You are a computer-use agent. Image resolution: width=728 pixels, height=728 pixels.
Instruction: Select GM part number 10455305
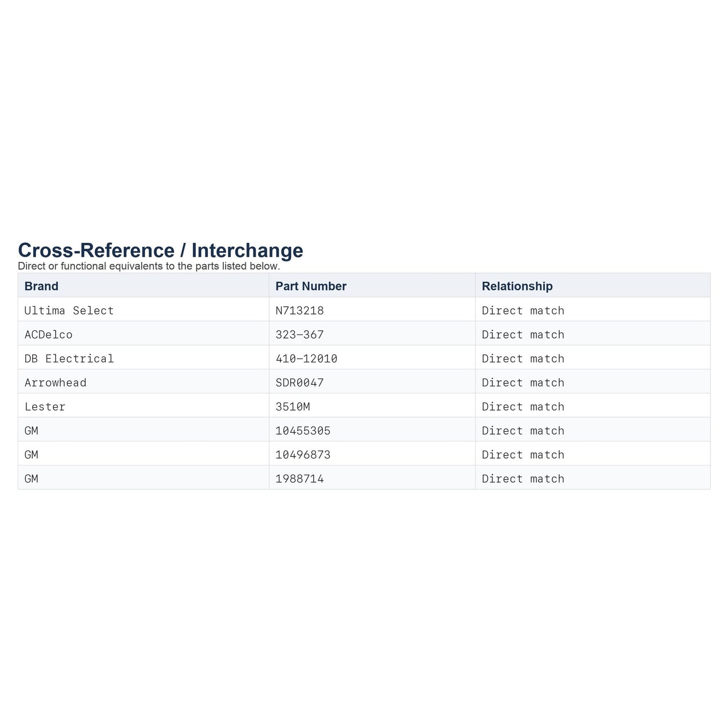[x=303, y=431]
